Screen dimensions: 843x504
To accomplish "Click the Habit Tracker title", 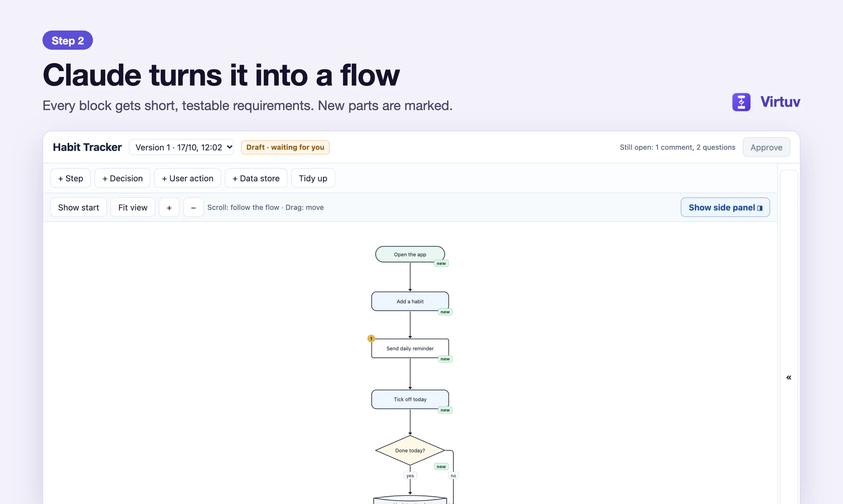I will pyautogui.click(x=87, y=147).
